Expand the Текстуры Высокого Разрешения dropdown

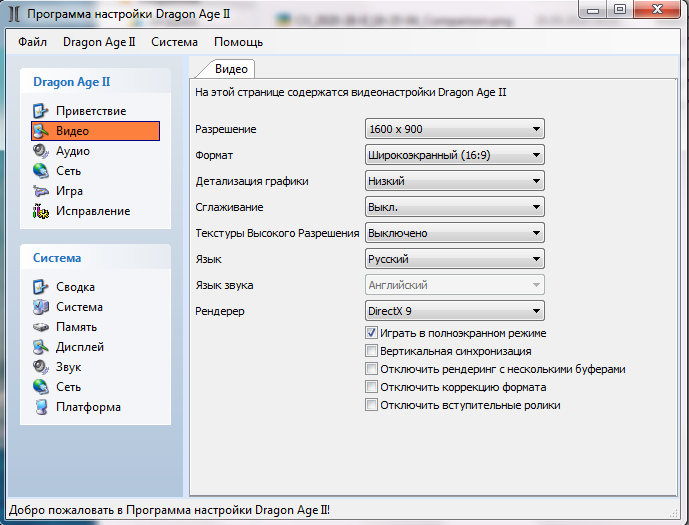tap(455, 233)
